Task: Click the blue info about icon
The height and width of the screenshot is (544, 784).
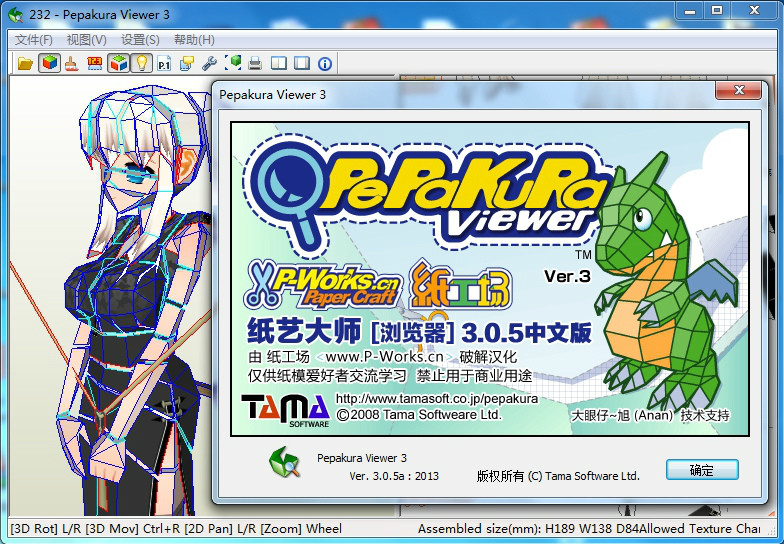Action: pyautogui.click(x=325, y=64)
